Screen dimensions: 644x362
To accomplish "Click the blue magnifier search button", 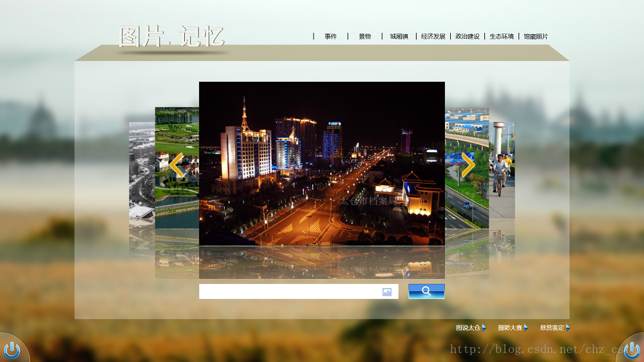I will point(426,291).
